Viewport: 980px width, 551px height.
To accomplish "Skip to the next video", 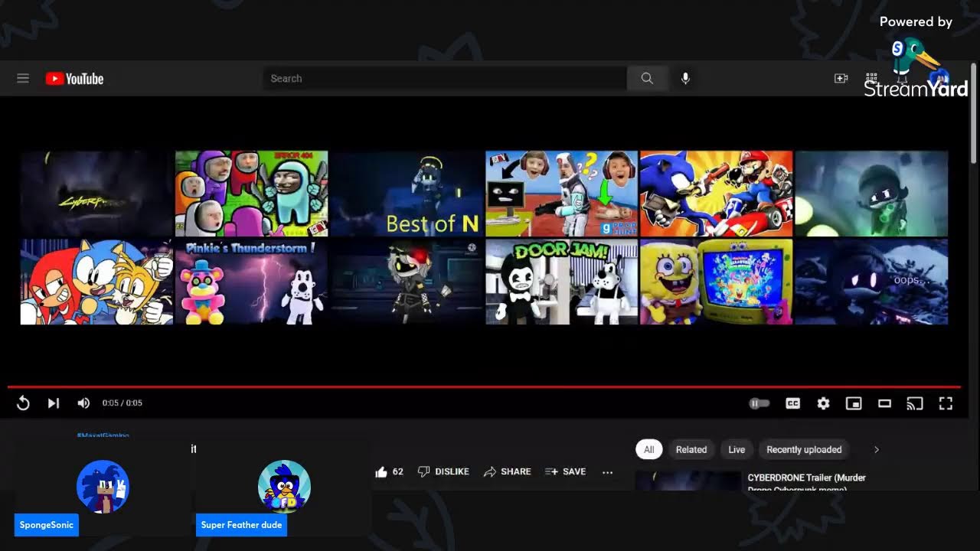I will tap(54, 403).
